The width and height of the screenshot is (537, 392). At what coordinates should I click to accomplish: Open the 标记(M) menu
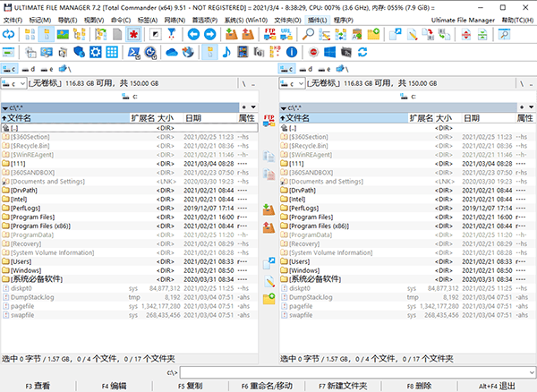tap(40, 21)
